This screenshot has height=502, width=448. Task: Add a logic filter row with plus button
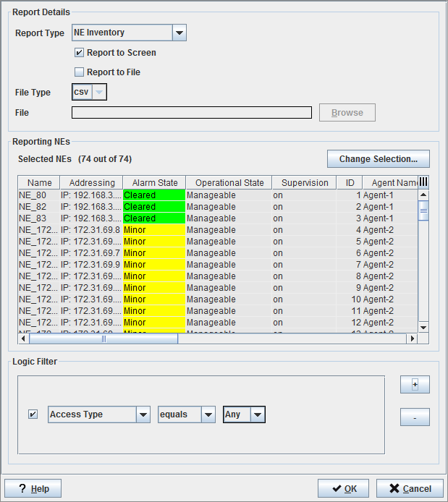(415, 385)
